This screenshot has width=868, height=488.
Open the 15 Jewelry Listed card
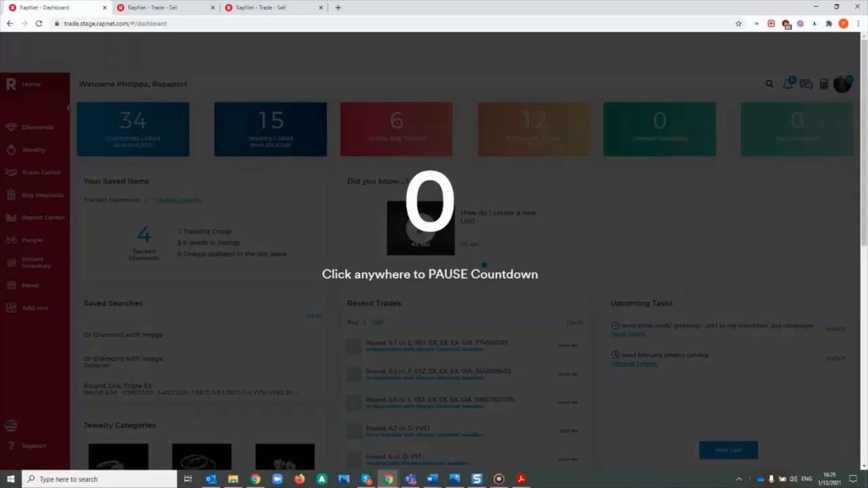coord(271,129)
